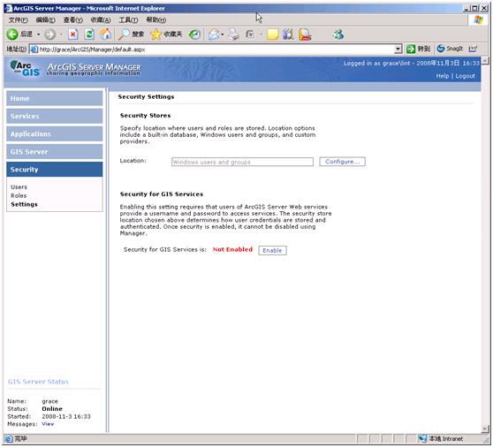Open the Search magnifier toolbar button
Screen dimensions: 493x448
[131, 34]
